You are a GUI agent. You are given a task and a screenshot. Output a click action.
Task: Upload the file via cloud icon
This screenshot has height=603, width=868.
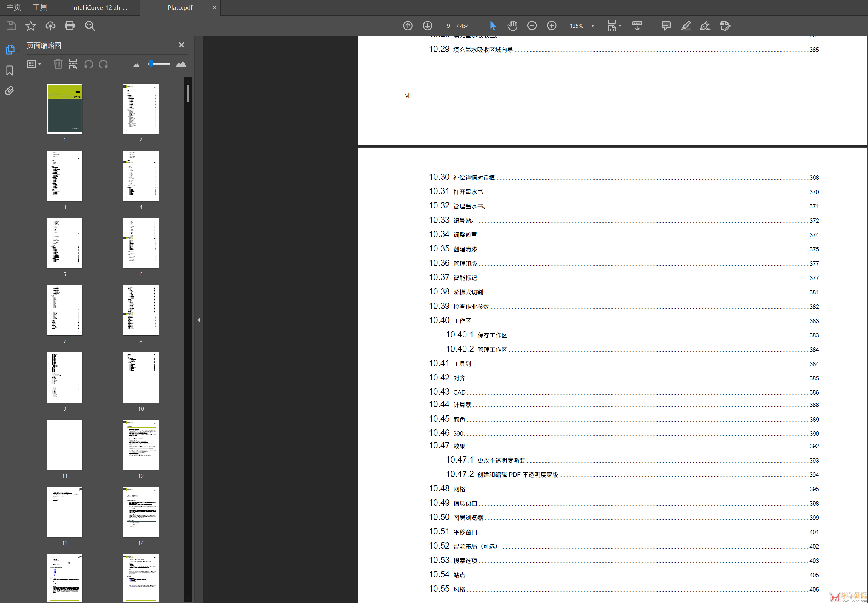click(50, 26)
